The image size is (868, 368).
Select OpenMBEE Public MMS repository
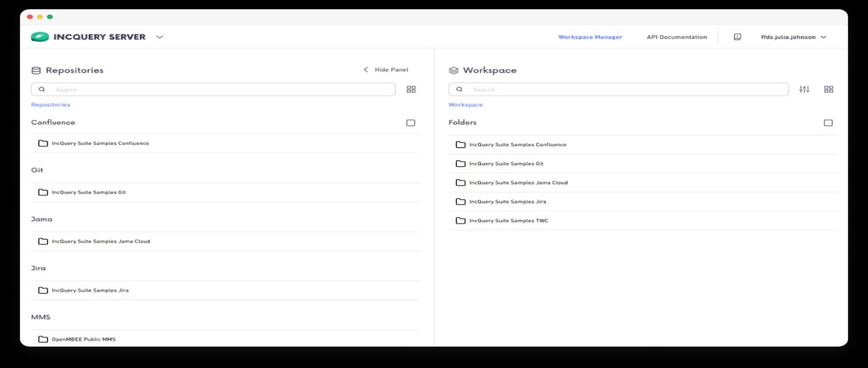pos(225,339)
